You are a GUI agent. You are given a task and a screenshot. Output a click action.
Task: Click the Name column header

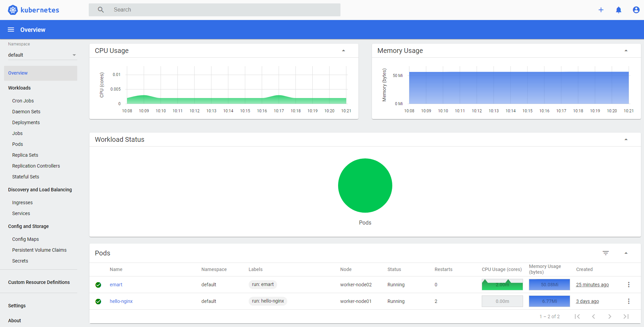coord(116,269)
